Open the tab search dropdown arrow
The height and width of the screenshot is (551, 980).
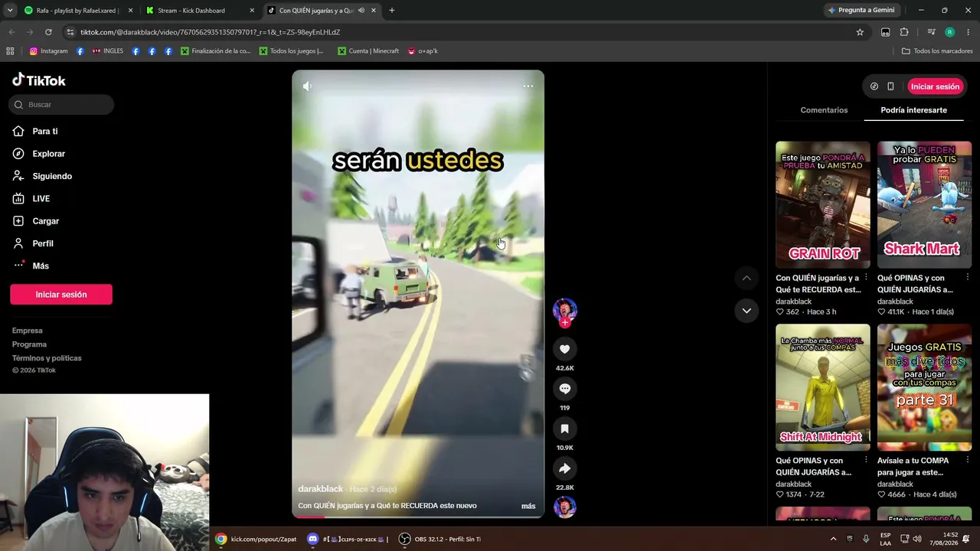(10, 11)
